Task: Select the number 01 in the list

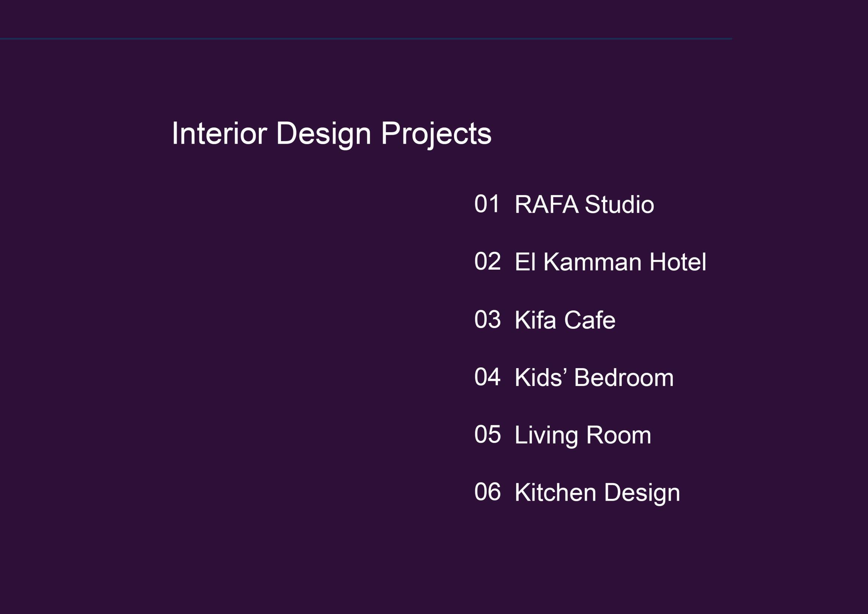Action: [x=487, y=204]
